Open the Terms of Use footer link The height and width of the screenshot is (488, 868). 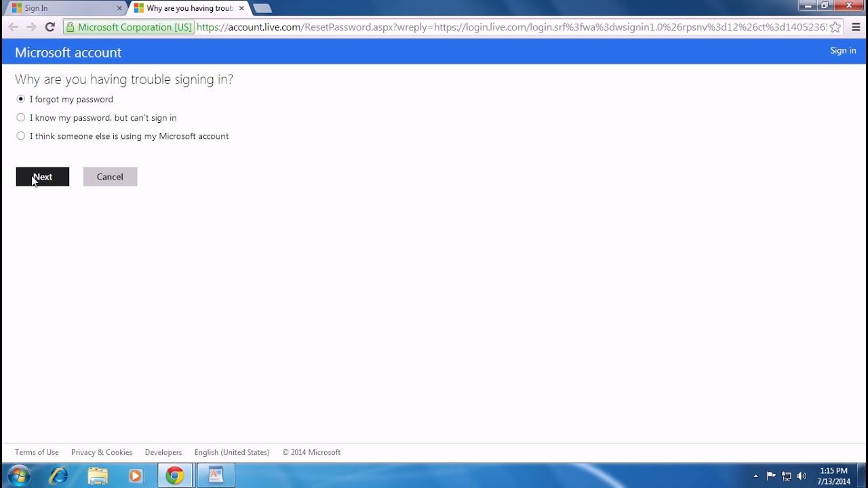(37, 452)
